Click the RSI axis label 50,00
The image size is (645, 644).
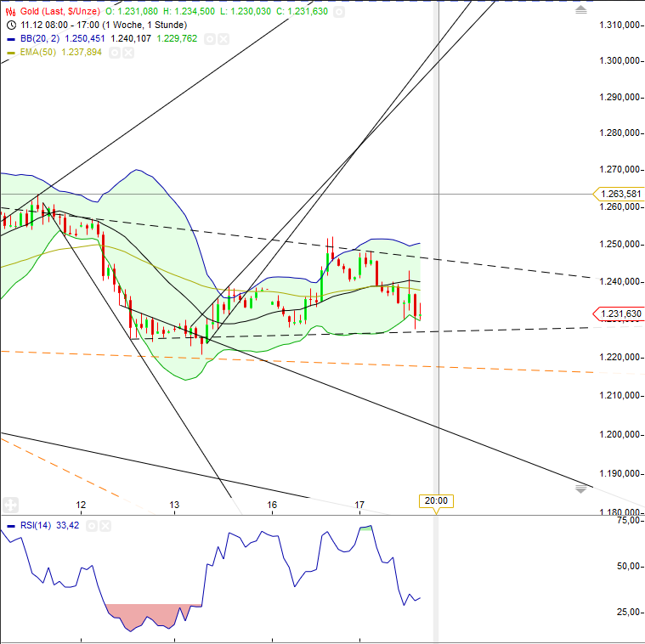point(628,567)
